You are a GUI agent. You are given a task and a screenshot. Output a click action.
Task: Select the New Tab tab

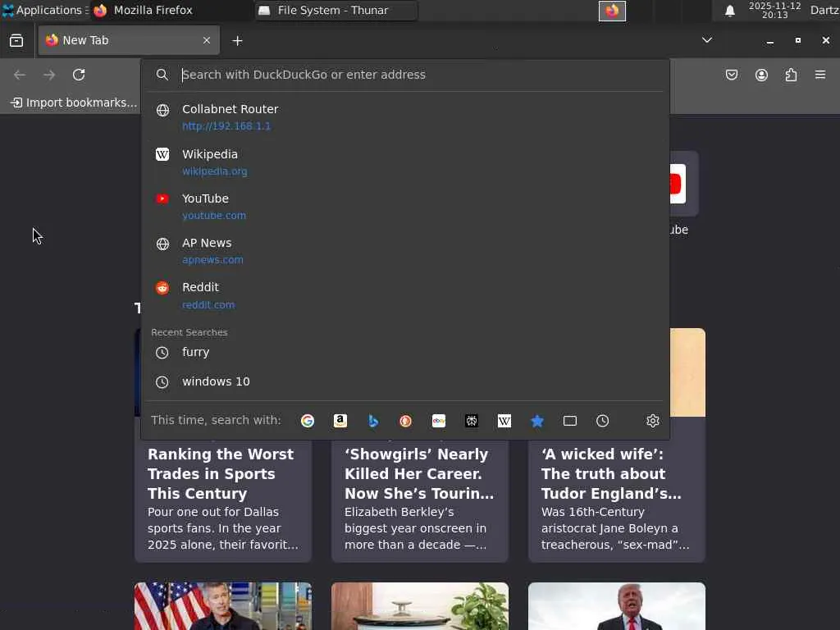click(129, 40)
